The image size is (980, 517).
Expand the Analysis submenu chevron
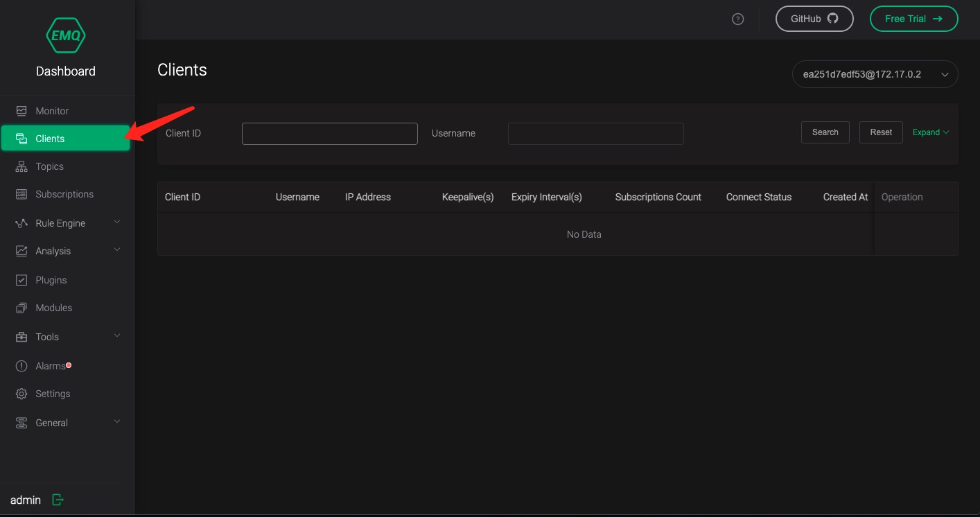click(x=117, y=250)
